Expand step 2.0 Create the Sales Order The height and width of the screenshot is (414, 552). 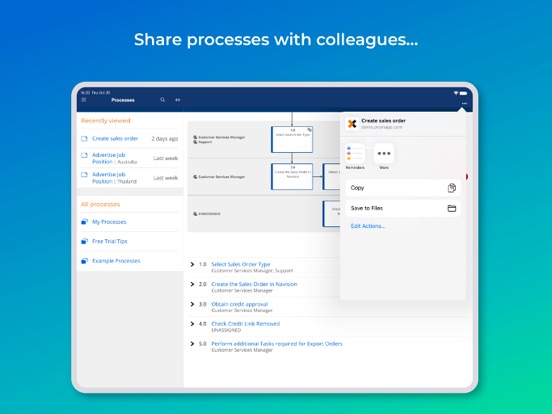coord(192,284)
